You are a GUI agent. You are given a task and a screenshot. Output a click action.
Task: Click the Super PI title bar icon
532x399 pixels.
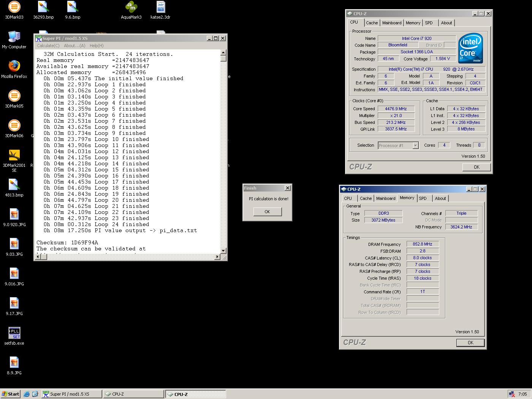coord(38,38)
